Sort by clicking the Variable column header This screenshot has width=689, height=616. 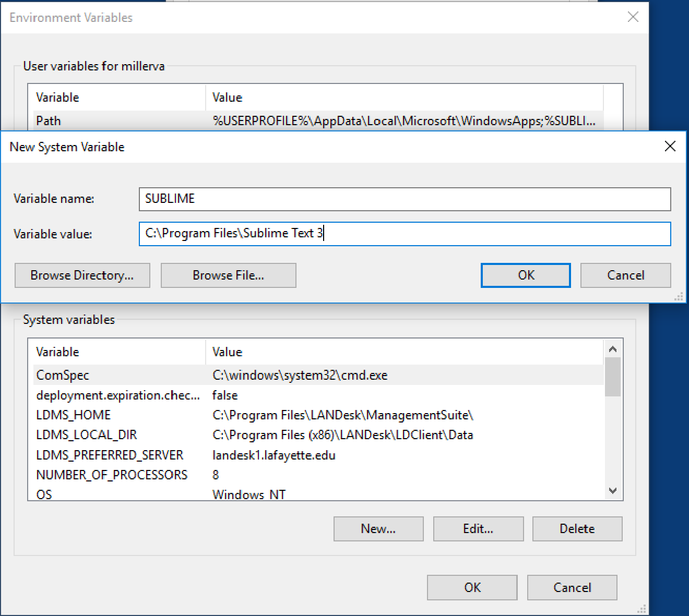tap(57, 352)
